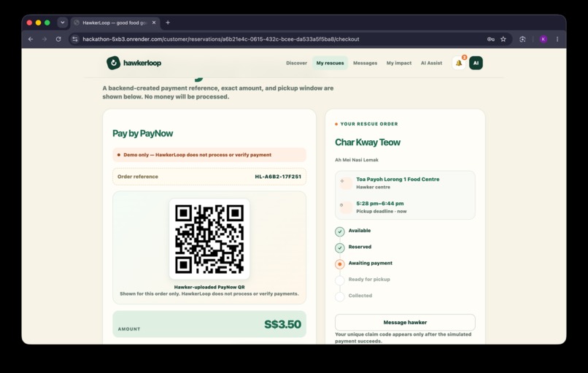The image size is (588, 373).
Task: Close the HawkerLoop browser tab
Action: point(154,23)
